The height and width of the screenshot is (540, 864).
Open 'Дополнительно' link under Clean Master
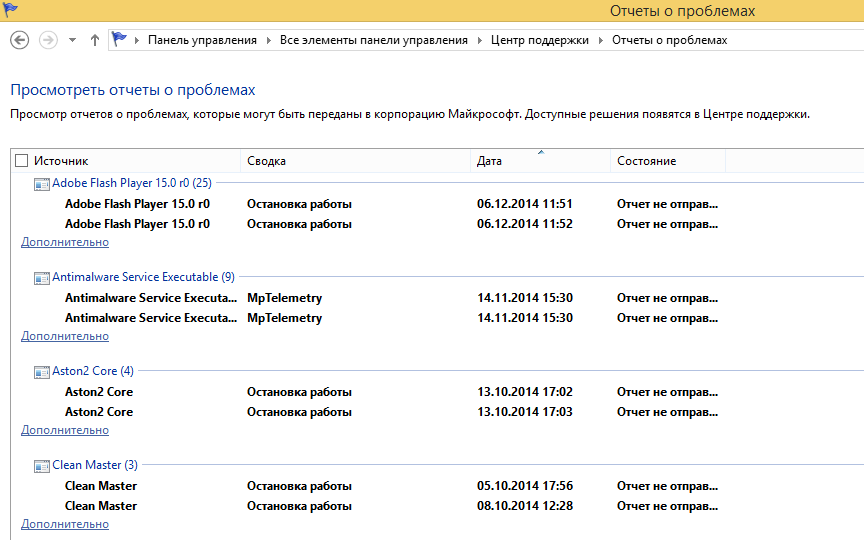[65, 524]
